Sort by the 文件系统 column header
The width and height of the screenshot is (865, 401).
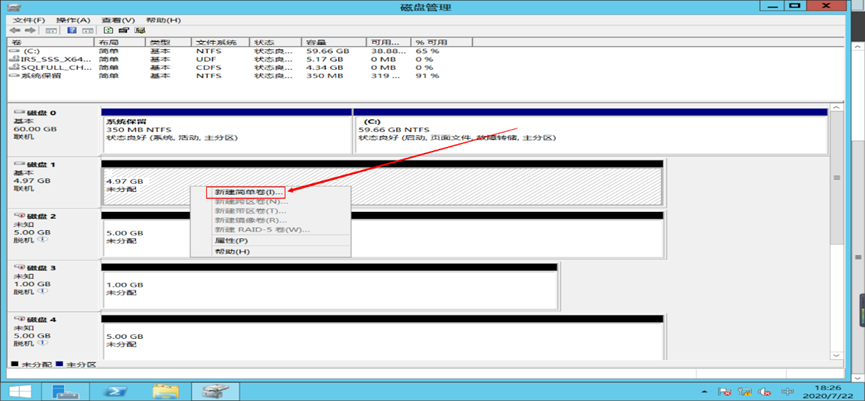[221, 42]
